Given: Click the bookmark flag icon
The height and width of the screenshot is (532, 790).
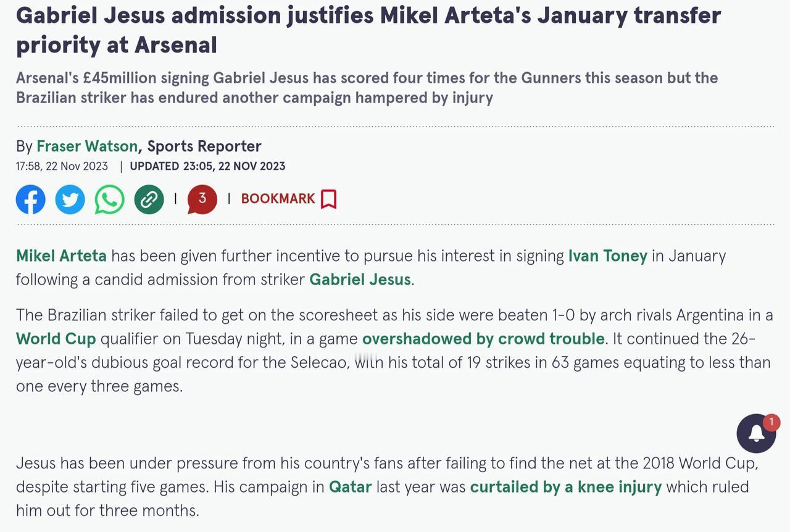Looking at the screenshot, I should (x=329, y=199).
